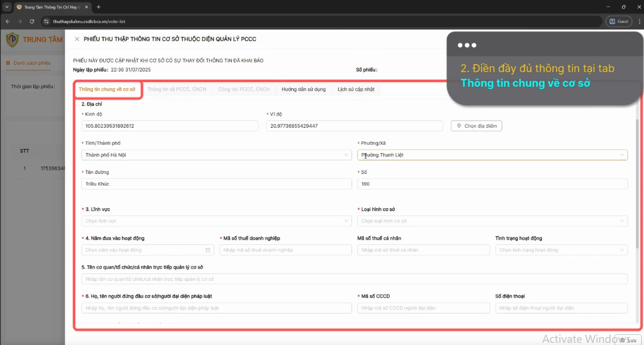
Task: Click the tab search chevron in Chrome
Action: tap(7, 7)
